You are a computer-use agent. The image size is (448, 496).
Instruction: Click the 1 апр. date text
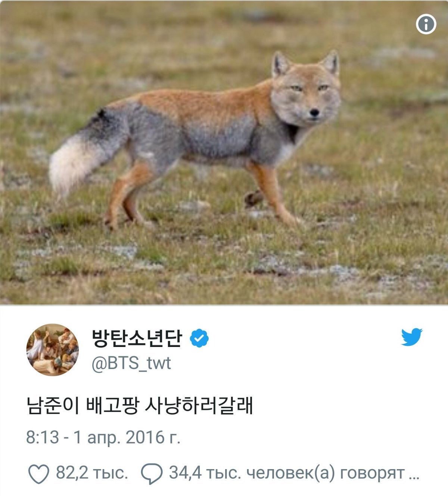click(x=97, y=438)
